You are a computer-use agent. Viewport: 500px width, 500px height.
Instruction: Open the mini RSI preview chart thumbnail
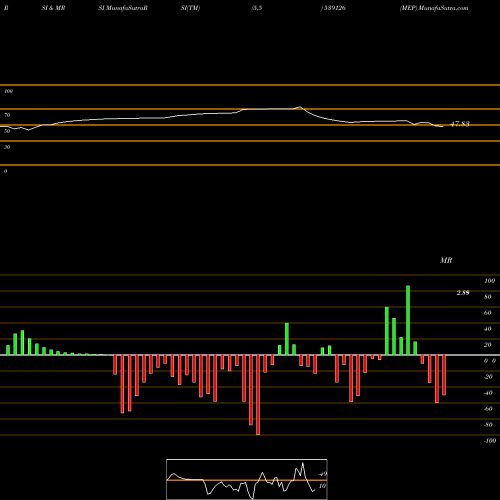pyautogui.click(x=247, y=479)
